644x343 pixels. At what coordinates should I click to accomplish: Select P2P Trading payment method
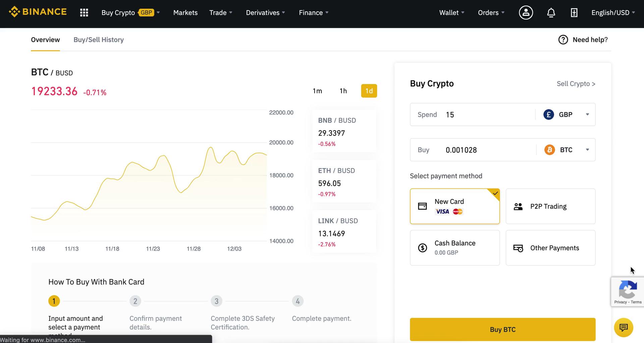click(x=550, y=206)
